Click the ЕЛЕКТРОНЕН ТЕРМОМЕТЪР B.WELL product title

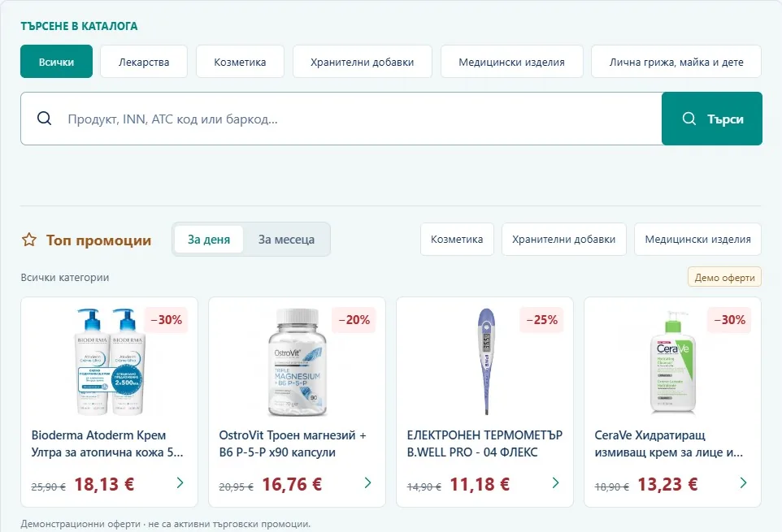coord(484,443)
